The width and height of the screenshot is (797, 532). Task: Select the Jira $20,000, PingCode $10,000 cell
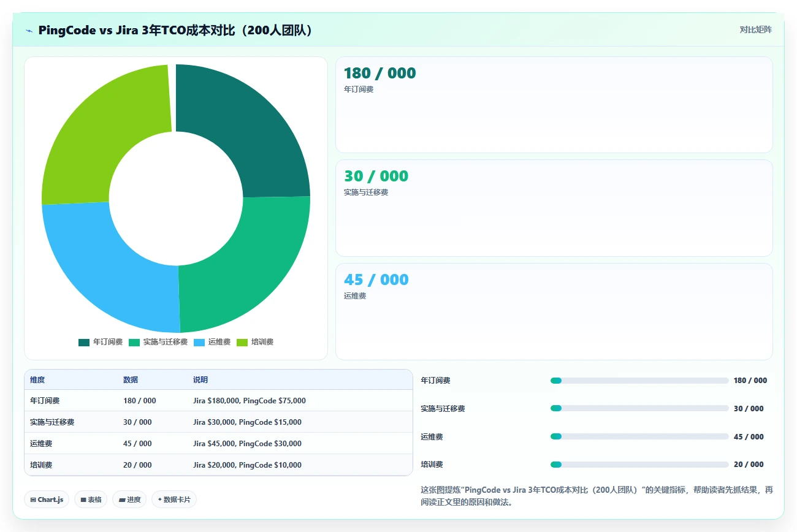coord(247,465)
